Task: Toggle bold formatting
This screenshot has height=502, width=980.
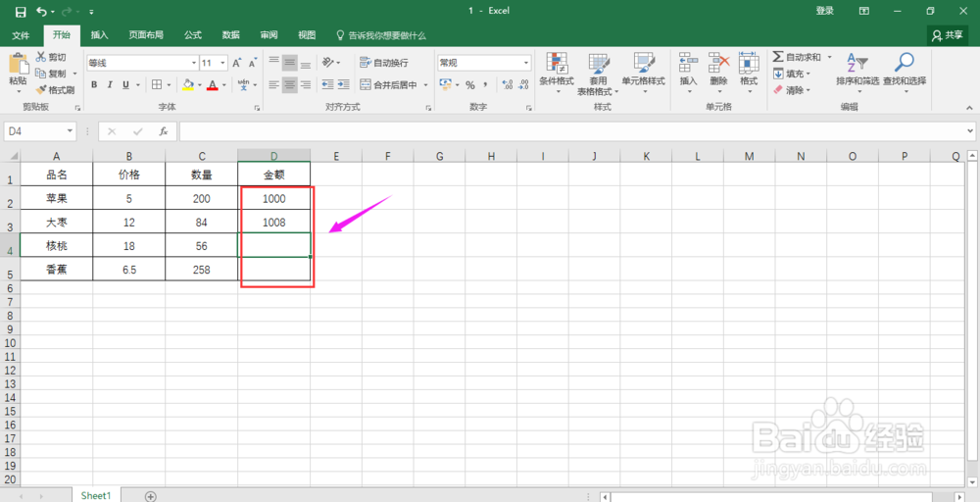Action: pos(94,85)
